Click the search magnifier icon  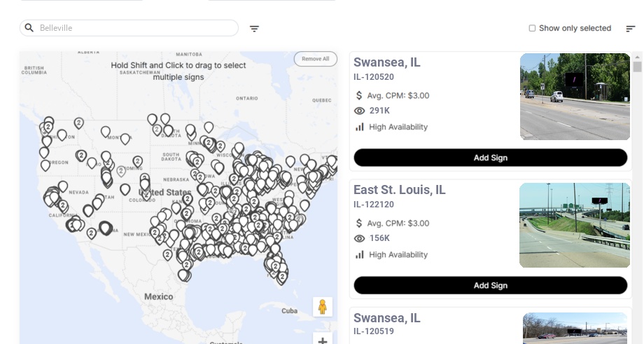pyautogui.click(x=29, y=28)
